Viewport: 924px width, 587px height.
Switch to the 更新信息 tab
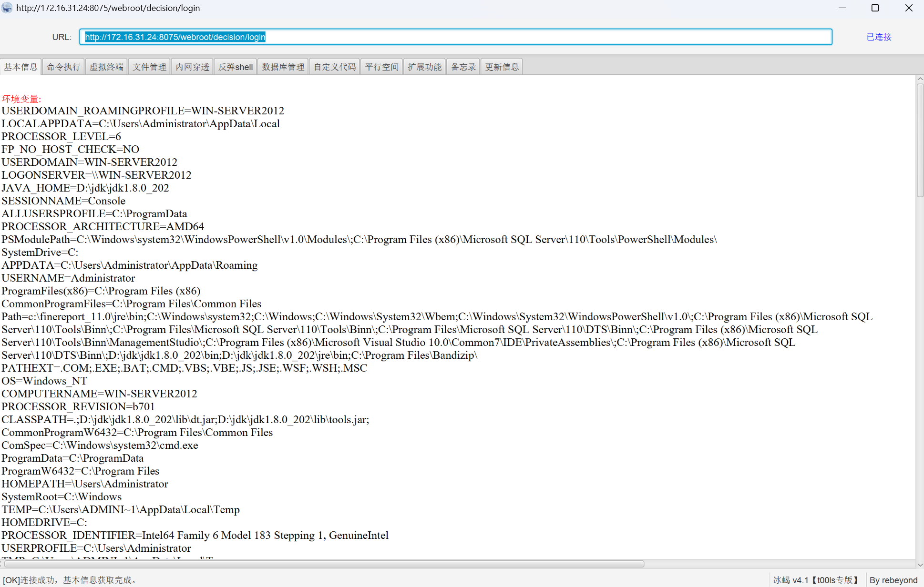tap(502, 67)
